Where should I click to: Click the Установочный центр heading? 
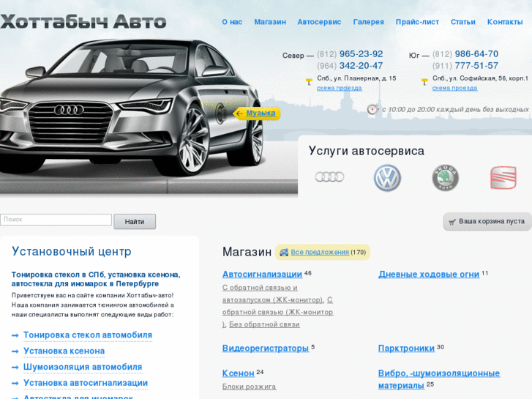tap(72, 252)
